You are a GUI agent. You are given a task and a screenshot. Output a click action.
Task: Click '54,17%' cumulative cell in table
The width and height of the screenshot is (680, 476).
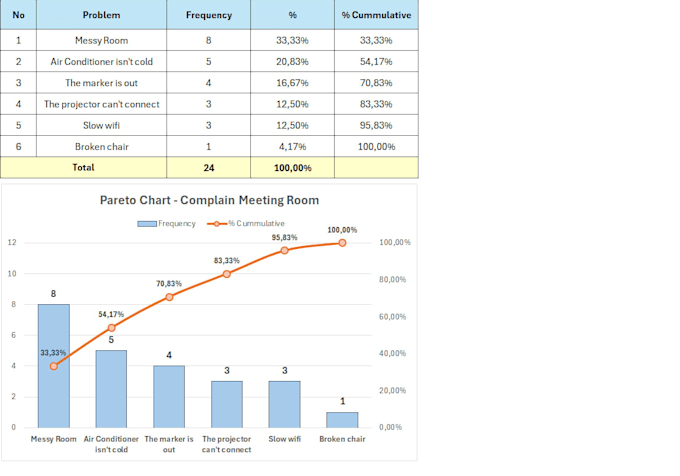point(376,62)
